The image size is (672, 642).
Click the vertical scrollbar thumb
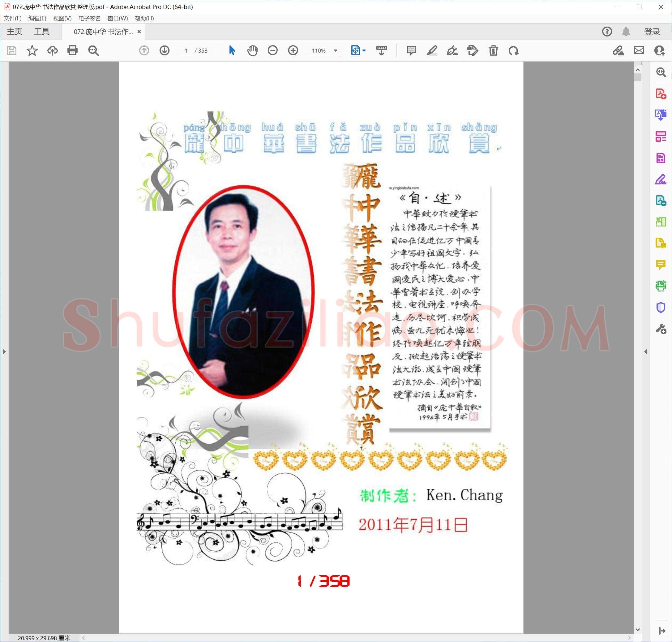click(x=637, y=77)
